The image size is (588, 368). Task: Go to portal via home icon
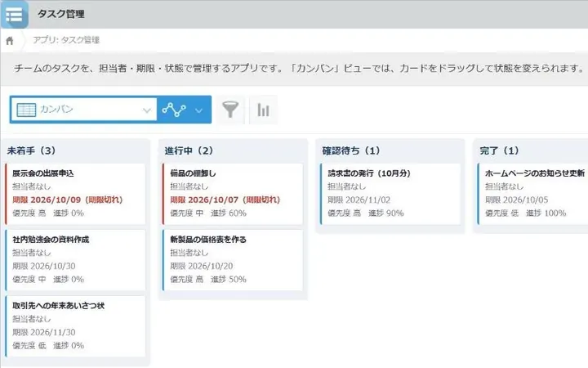tap(10, 41)
